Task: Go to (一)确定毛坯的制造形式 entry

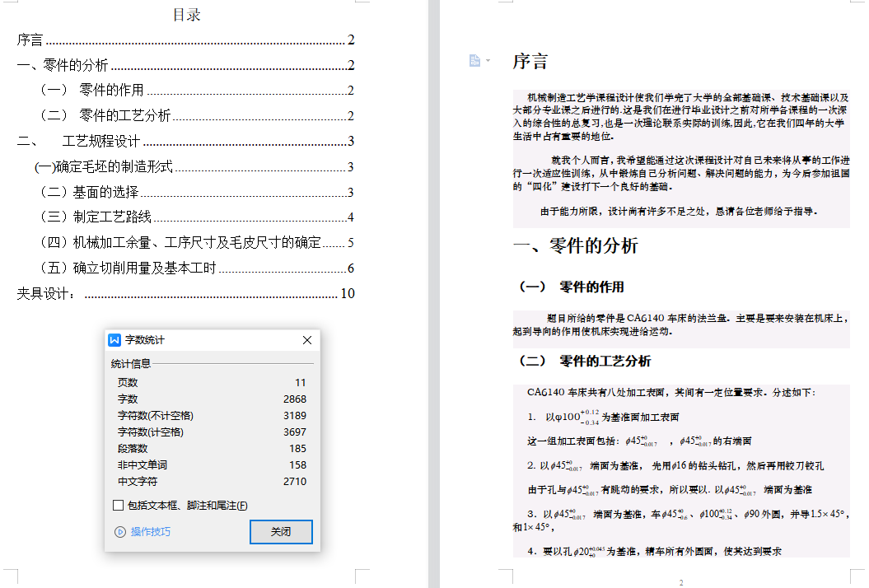Action: point(194,167)
